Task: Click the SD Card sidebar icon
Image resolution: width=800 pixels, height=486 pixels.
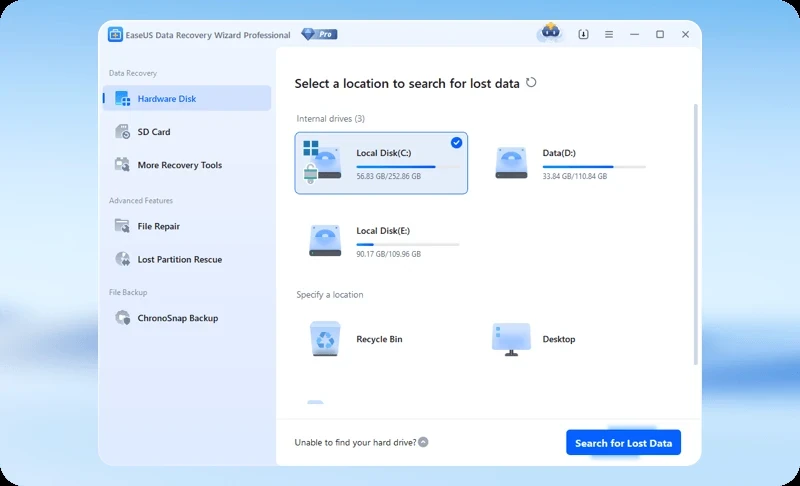Action: (x=122, y=132)
